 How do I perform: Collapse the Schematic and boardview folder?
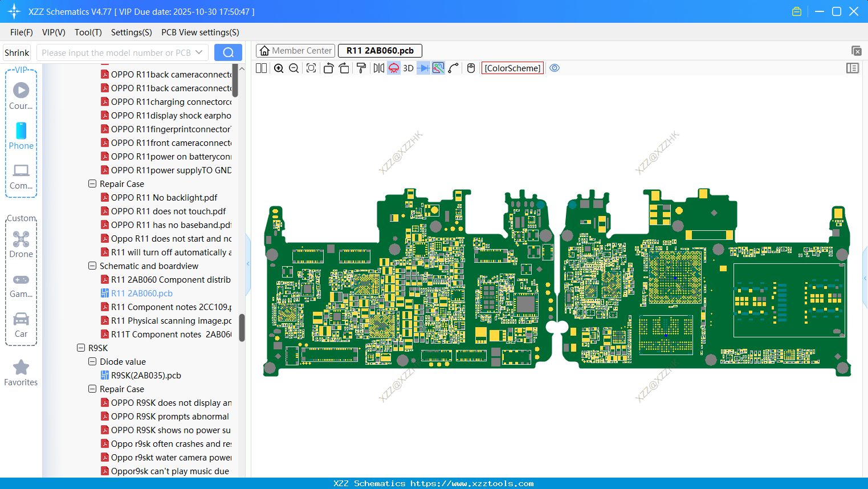pos(92,266)
